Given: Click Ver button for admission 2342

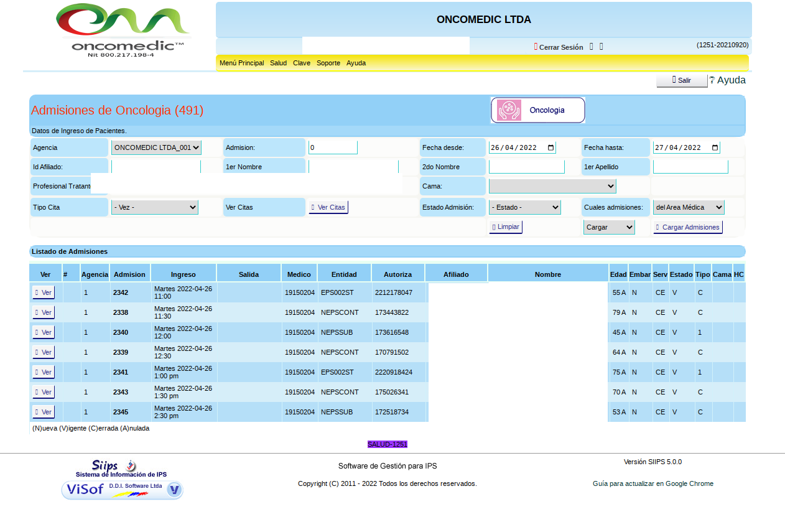Looking at the screenshot, I should [x=44, y=292].
